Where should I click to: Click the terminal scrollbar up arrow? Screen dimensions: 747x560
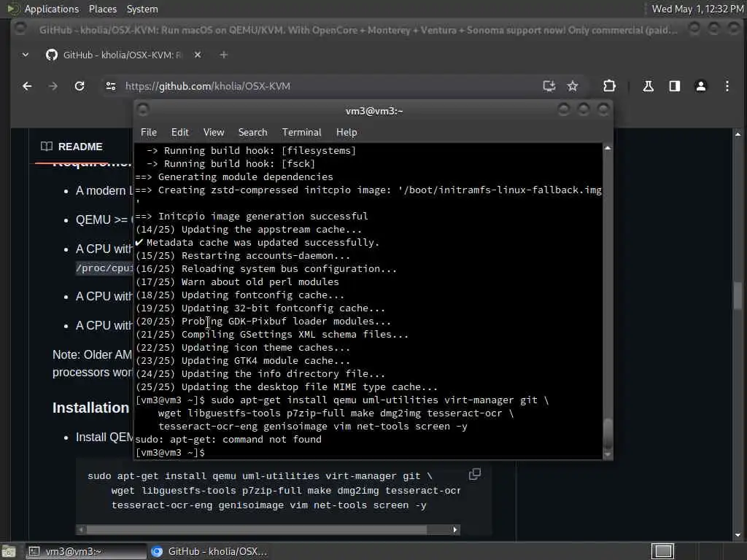(608, 148)
